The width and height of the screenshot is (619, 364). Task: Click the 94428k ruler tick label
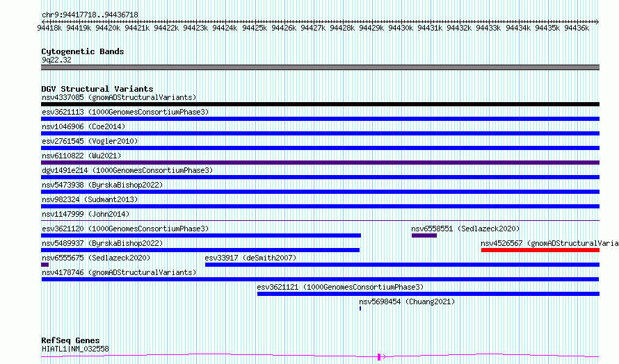tap(342, 28)
